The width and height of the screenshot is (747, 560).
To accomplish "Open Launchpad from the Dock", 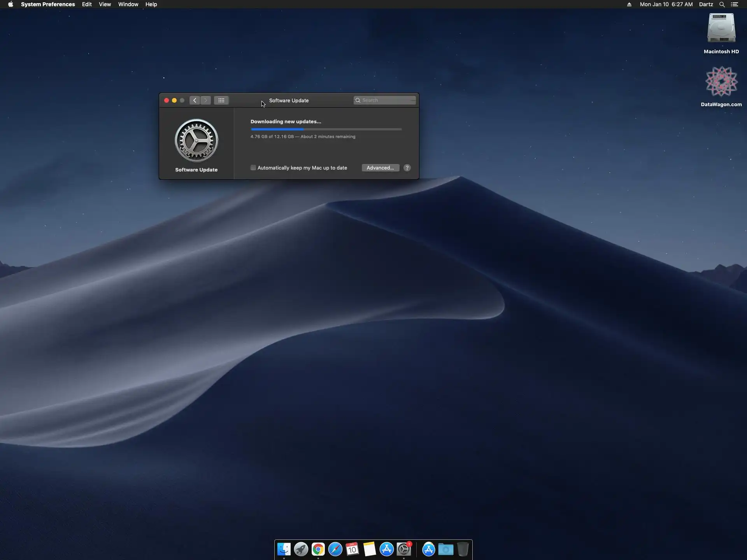I will 301,549.
